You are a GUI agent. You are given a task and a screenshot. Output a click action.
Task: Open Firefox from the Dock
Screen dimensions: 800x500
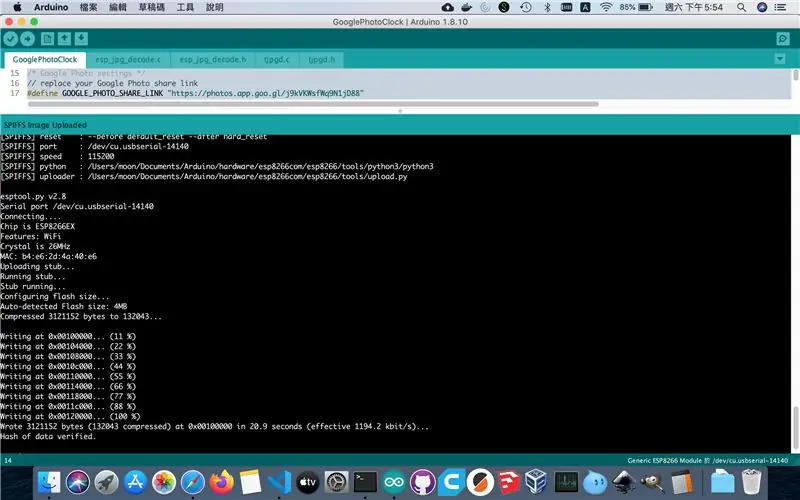221,482
